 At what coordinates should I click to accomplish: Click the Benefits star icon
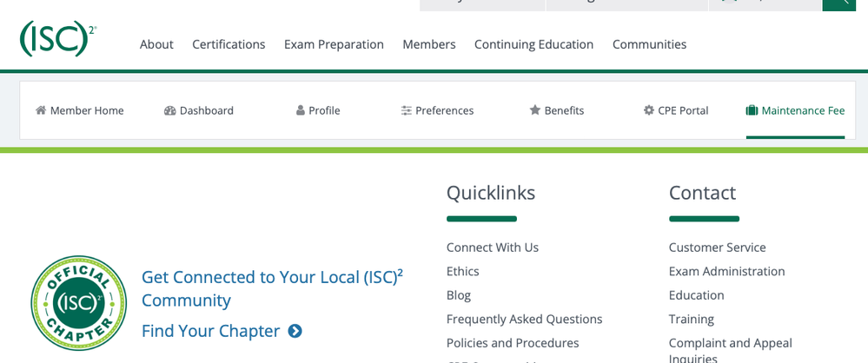[535, 110]
